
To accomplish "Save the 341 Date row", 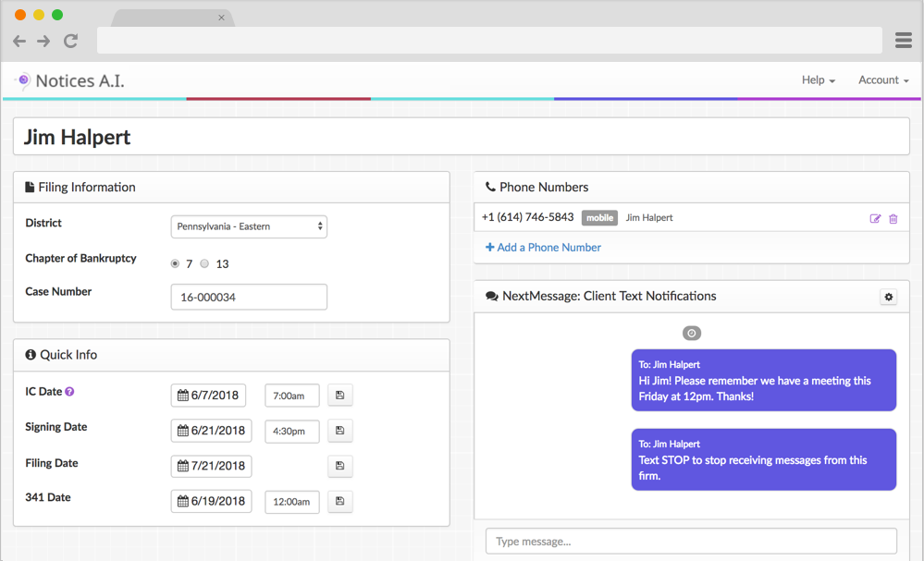I will (x=340, y=501).
